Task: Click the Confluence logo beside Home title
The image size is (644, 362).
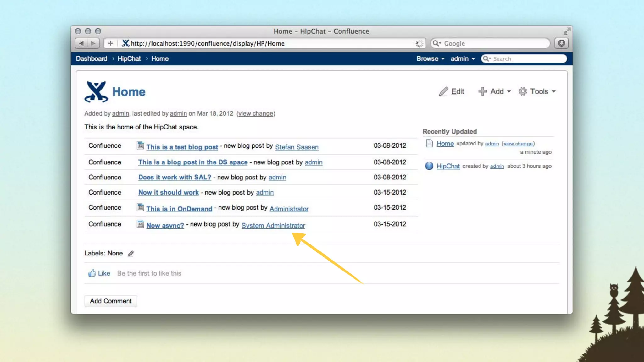Action: [96, 92]
